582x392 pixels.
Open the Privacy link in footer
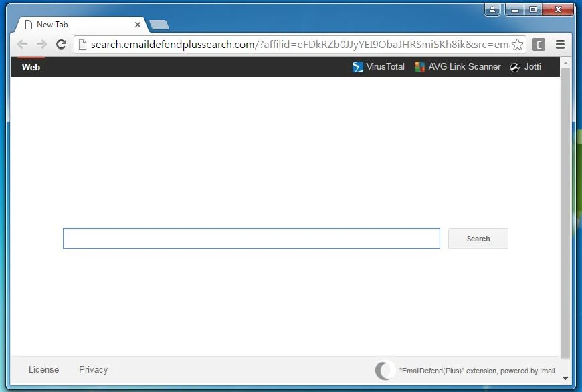(94, 370)
